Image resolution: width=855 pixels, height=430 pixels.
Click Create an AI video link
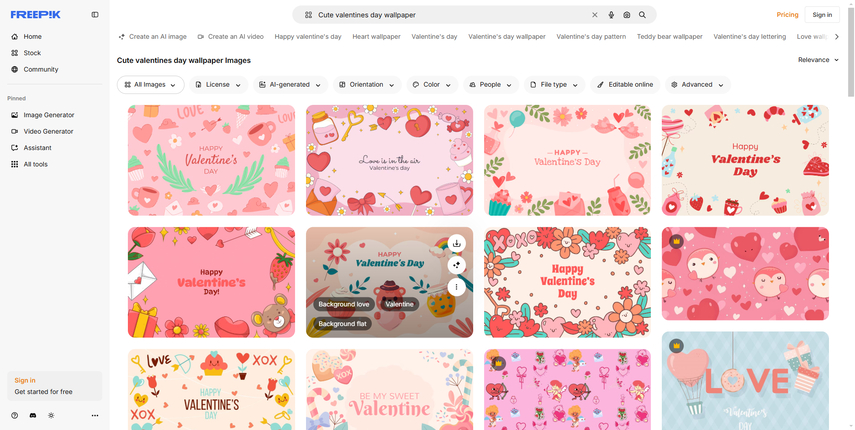point(231,37)
